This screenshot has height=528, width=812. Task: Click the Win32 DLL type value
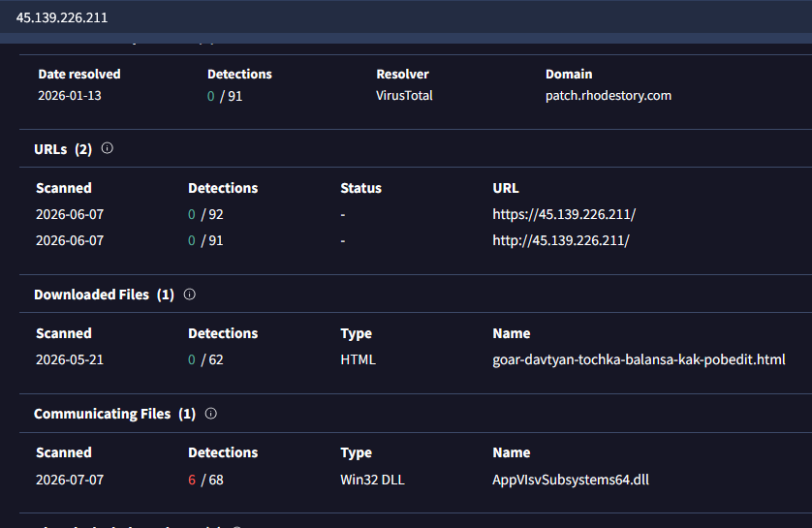(x=372, y=480)
